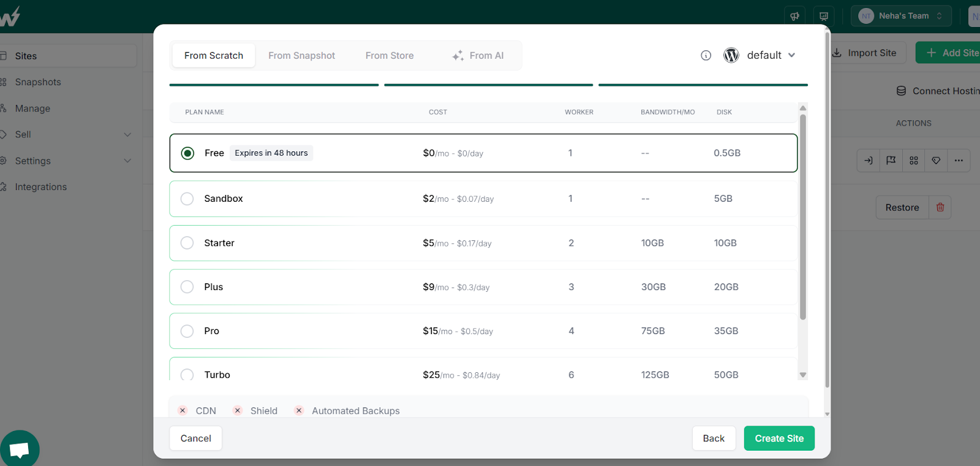Viewport: 980px width, 466px height.
Task: Click the download icon on Import Site
Action: 837,53
